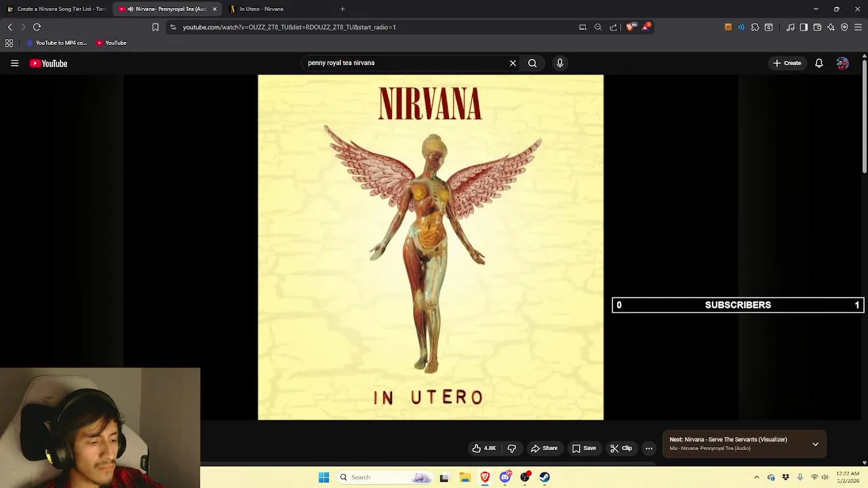Start voice search with the microphone icon

click(559, 63)
